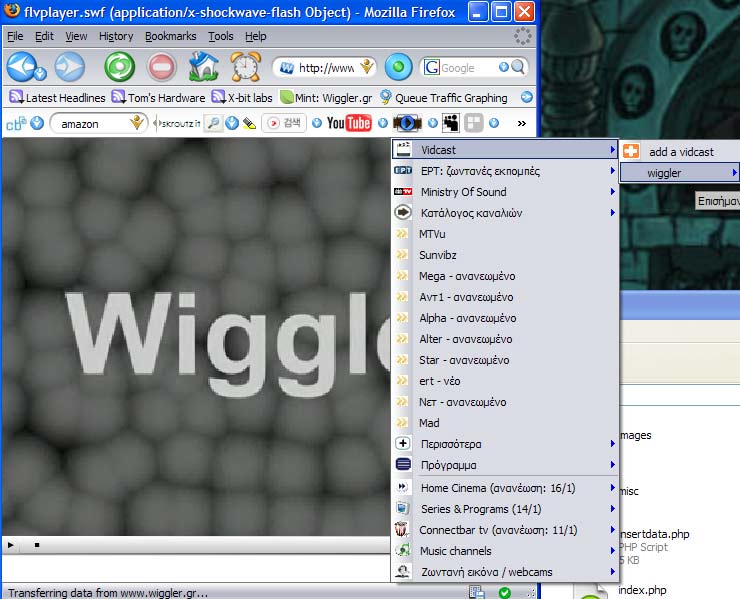Open the Πρόγραμμα submenu

[x=505, y=465]
